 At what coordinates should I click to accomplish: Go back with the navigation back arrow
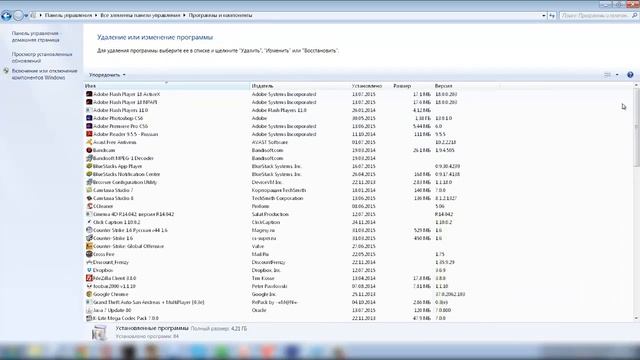click(x=6, y=16)
